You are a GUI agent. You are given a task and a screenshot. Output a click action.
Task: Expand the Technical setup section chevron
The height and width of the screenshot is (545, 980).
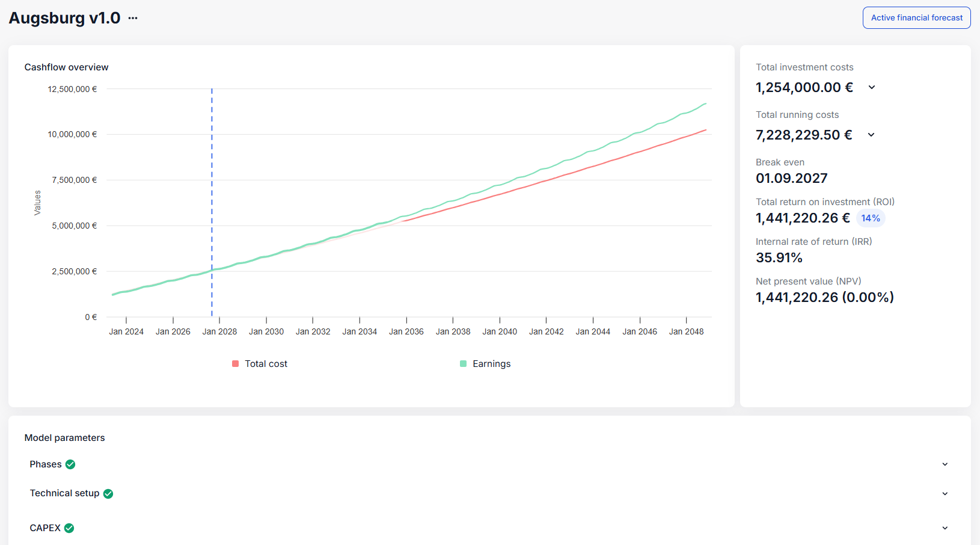click(x=945, y=494)
